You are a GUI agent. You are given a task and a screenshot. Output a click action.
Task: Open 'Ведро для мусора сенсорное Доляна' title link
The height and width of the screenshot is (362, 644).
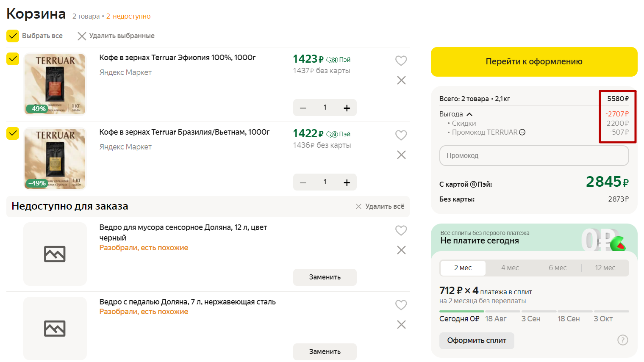click(x=183, y=232)
